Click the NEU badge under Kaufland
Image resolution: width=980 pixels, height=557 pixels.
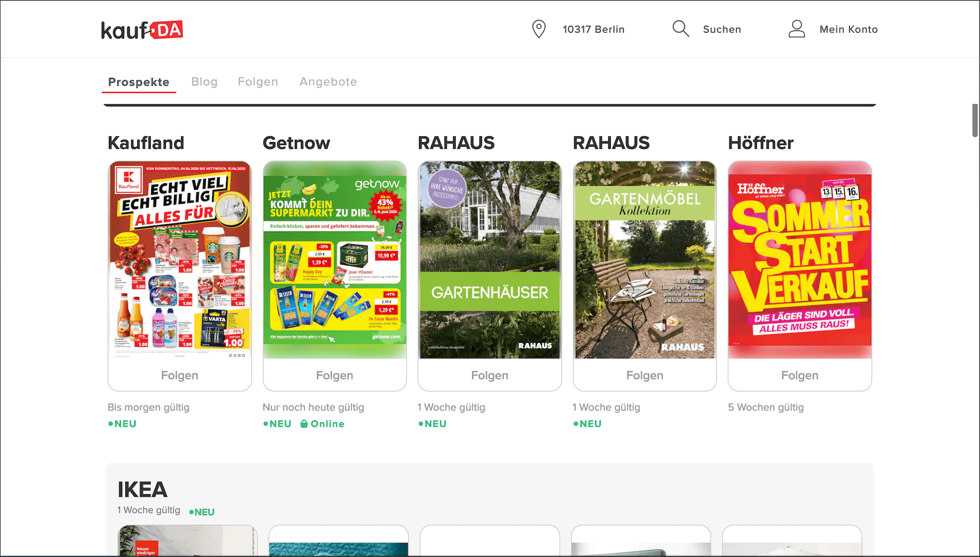click(122, 424)
